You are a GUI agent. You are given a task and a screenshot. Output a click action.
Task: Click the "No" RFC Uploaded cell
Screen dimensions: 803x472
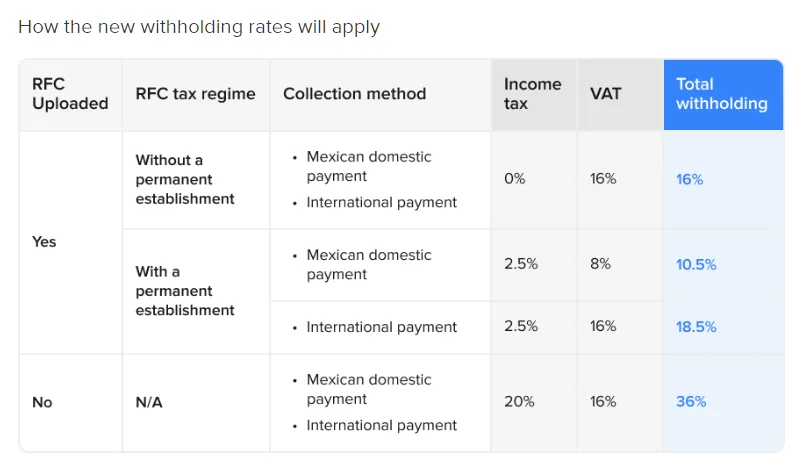click(x=42, y=402)
